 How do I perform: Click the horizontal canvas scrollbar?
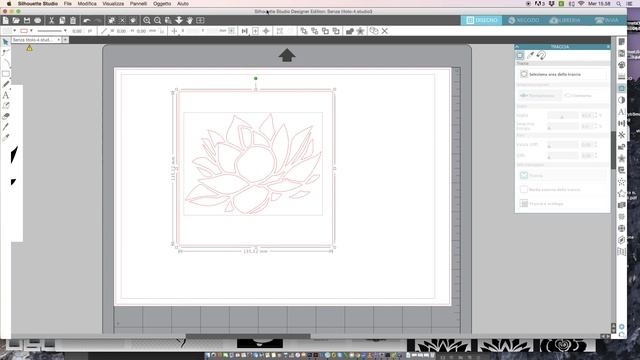click(x=248, y=336)
